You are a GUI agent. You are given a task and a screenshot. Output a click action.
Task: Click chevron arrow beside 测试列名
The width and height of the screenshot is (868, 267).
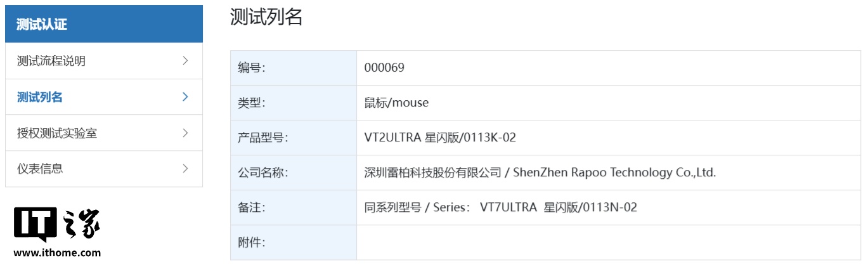tap(185, 97)
